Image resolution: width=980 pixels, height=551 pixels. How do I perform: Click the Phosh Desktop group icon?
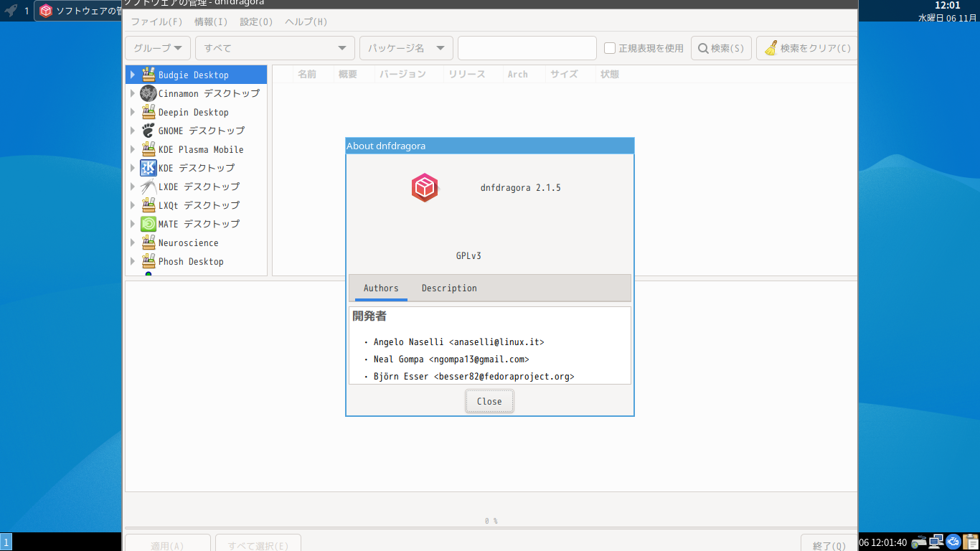coord(149,261)
